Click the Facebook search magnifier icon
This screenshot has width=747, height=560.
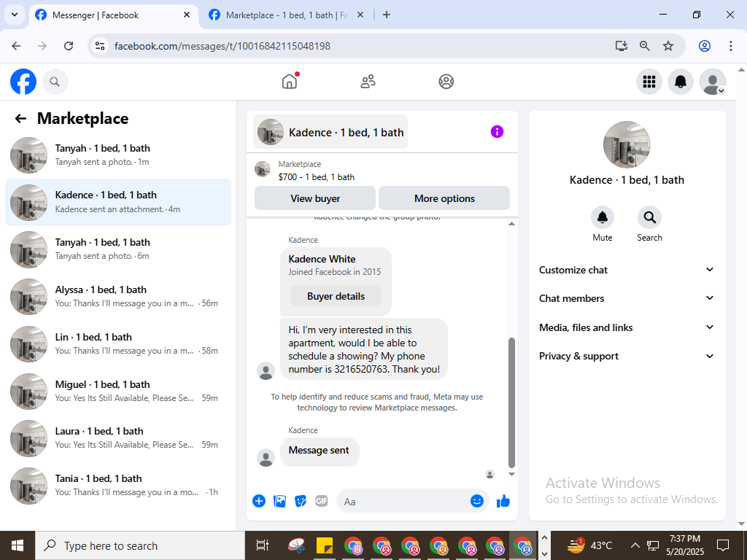pos(55,82)
